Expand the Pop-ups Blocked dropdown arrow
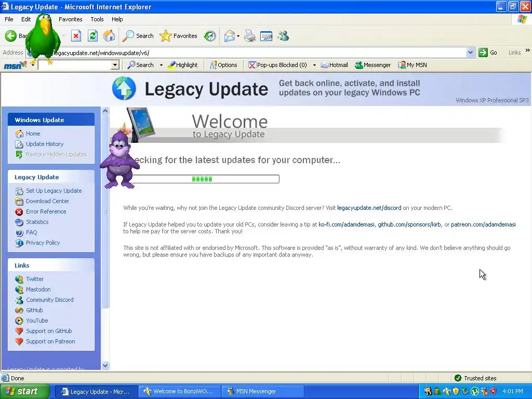 tap(314, 65)
